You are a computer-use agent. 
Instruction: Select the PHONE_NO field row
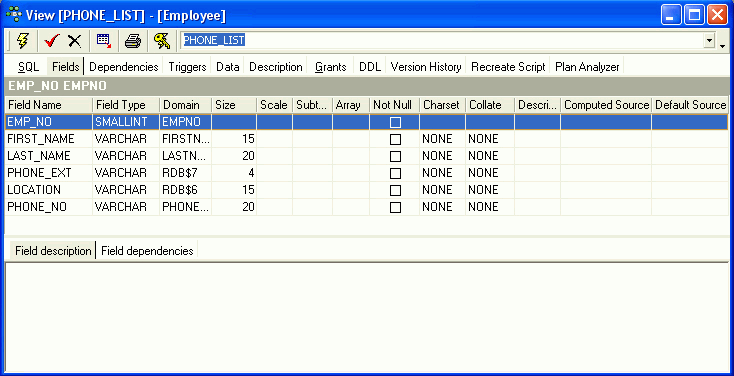tap(367, 206)
